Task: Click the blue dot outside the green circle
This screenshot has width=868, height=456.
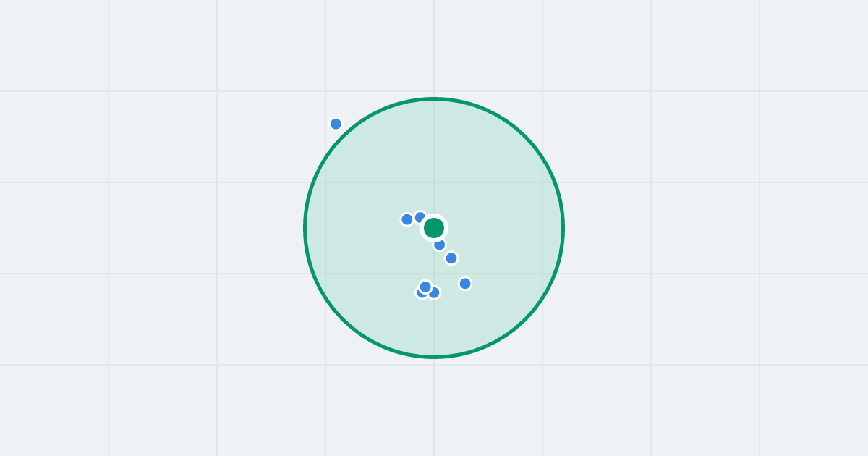Action: (336, 124)
